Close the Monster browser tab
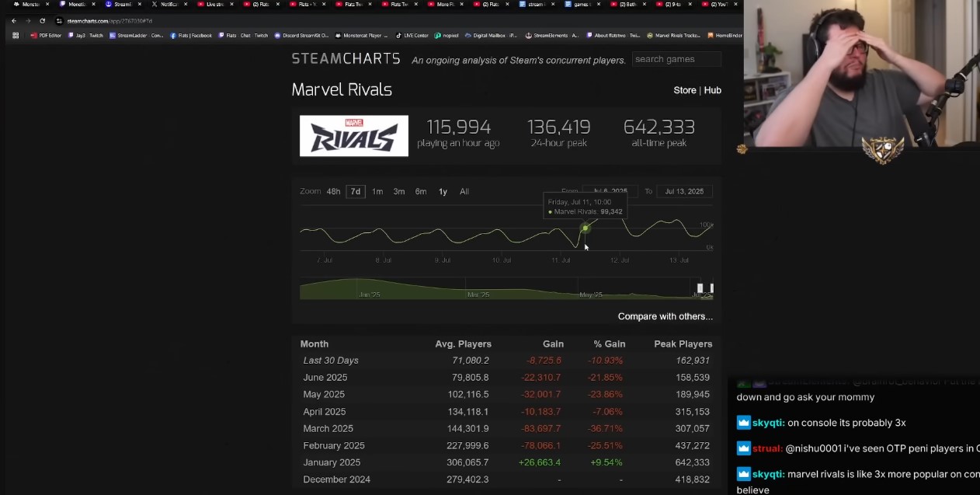The height and width of the screenshot is (495, 980). [47, 5]
